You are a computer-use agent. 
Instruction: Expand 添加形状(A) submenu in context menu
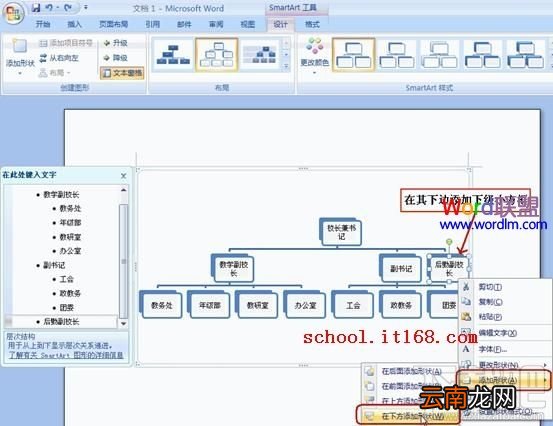point(504,380)
